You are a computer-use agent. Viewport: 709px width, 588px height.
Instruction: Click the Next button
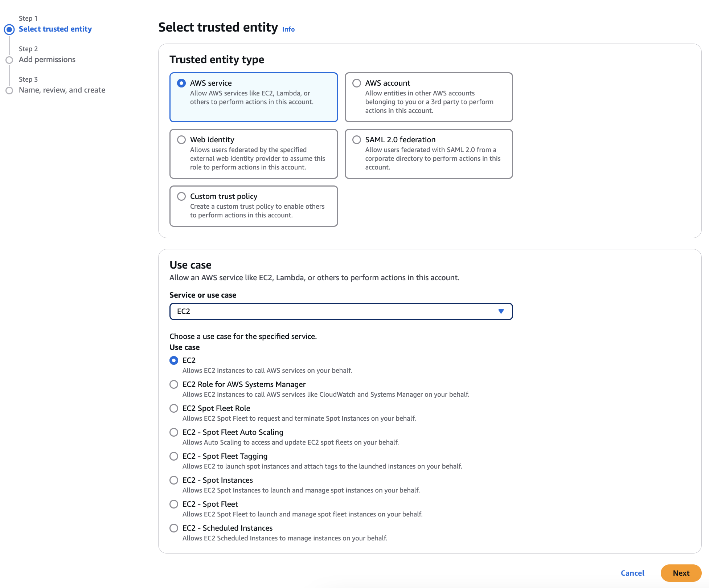pos(681,573)
